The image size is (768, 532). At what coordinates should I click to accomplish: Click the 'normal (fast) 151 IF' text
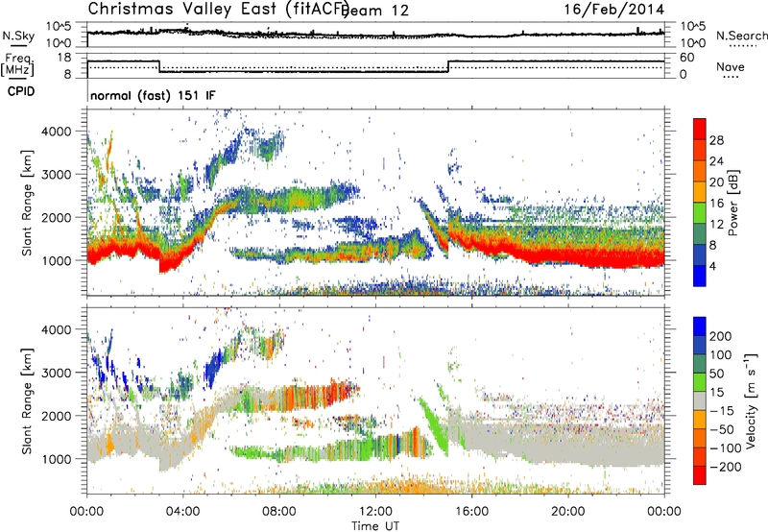pyautogui.click(x=153, y=95)
